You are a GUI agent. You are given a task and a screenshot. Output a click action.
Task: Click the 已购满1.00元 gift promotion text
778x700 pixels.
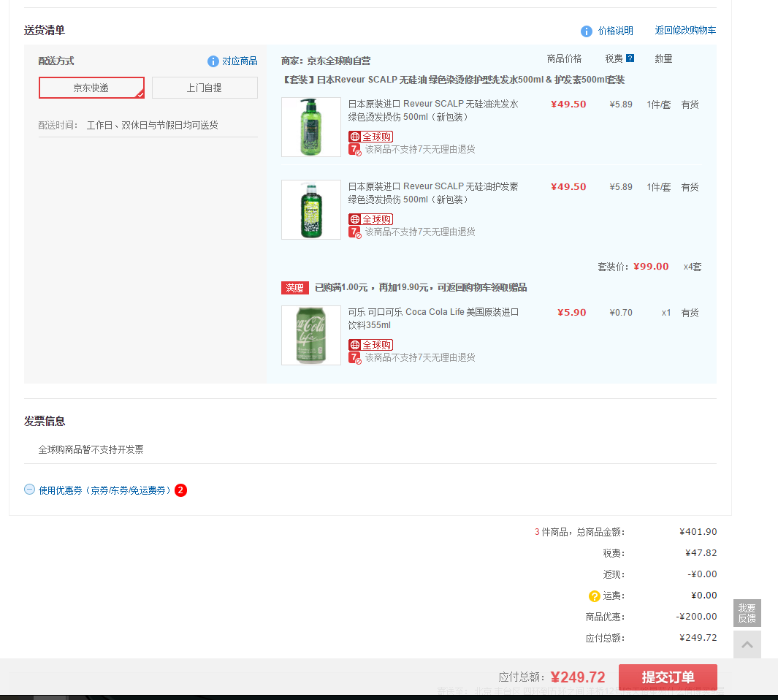[x=421, y=287]
